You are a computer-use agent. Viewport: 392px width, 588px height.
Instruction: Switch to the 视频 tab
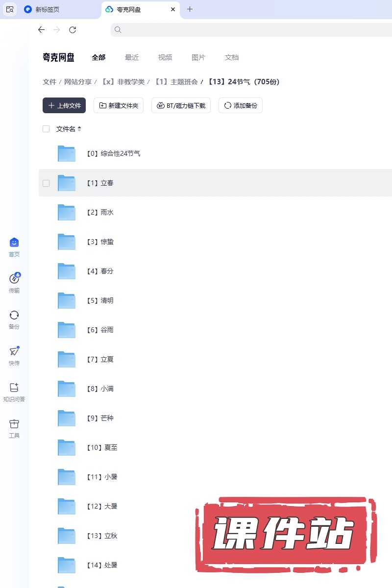click(165, 57)
